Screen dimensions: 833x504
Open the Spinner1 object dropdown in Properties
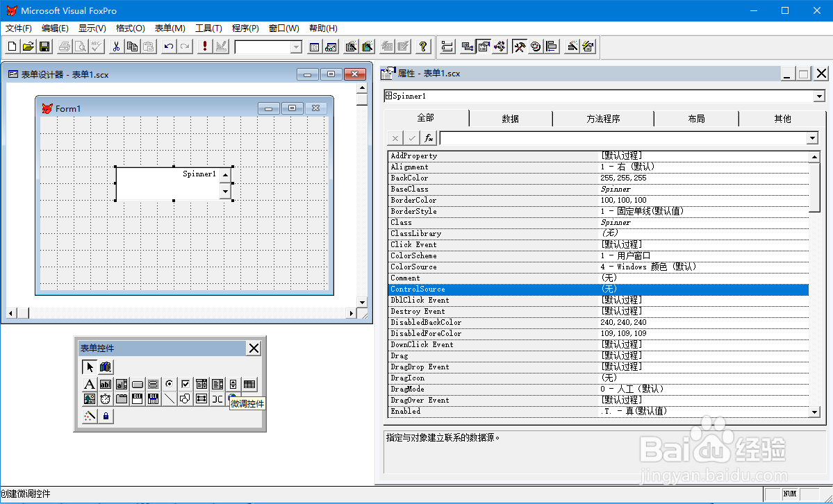(x=818, y=96)
